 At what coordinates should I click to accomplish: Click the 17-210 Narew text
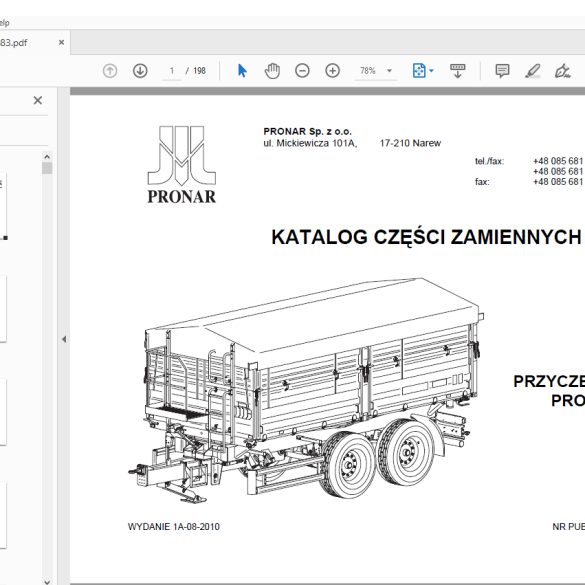[x=410, y=143]
